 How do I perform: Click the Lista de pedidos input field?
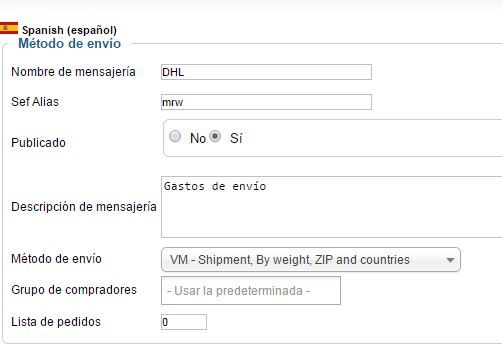tap(184, 322)
